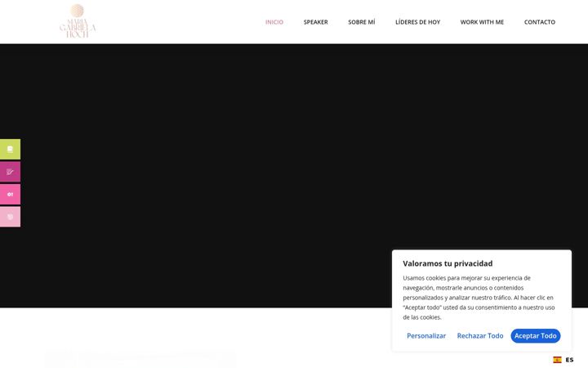This screenshot has width=588, height=368.
Task: Choose Rechazar Todo for cookies
Action: [480, 336]
